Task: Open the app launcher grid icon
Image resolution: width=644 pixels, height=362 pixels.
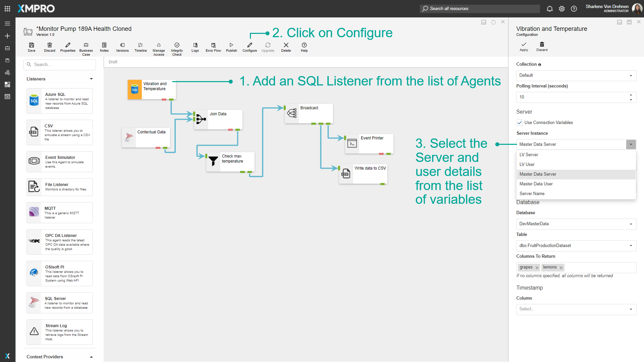Action: pyautogui.click(x=7, y=9)
